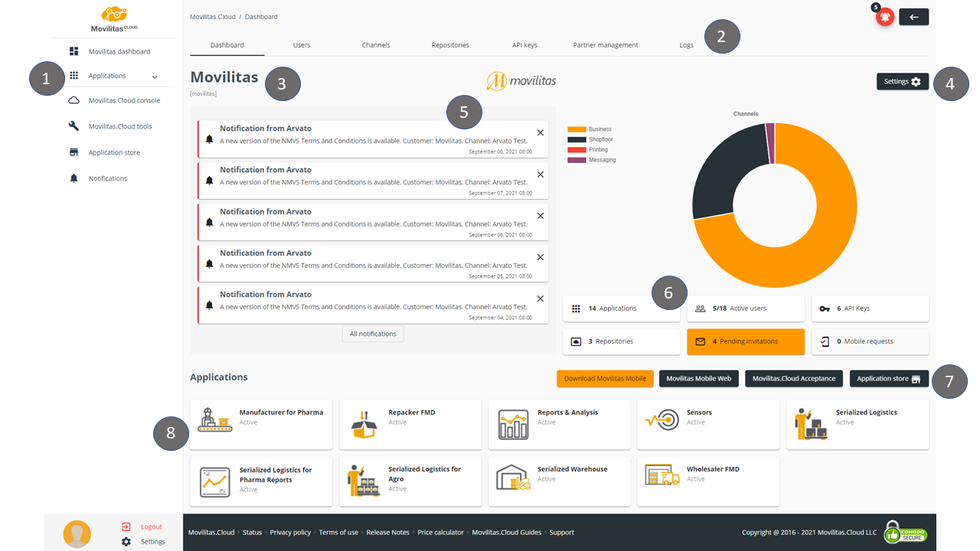Open the 14 Applications stat card
This screenshot has width=980, height=551.
[x=621, y=308]
